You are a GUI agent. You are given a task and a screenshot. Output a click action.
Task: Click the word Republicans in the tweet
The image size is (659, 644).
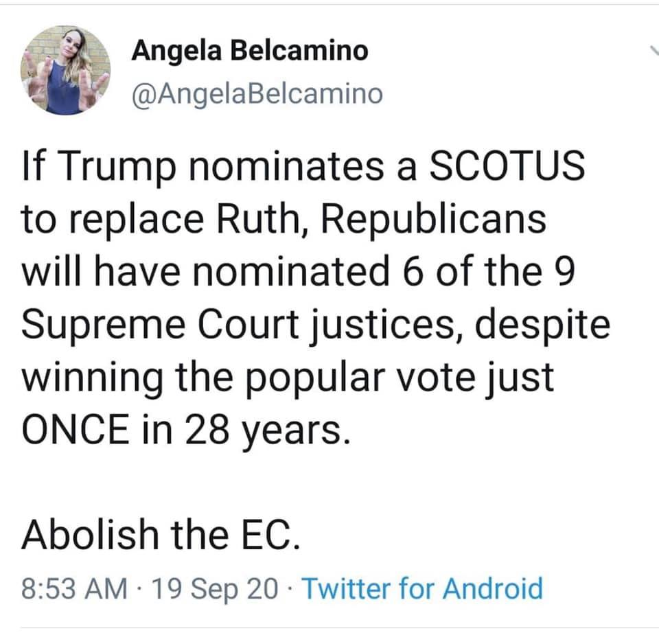point(433,220)
